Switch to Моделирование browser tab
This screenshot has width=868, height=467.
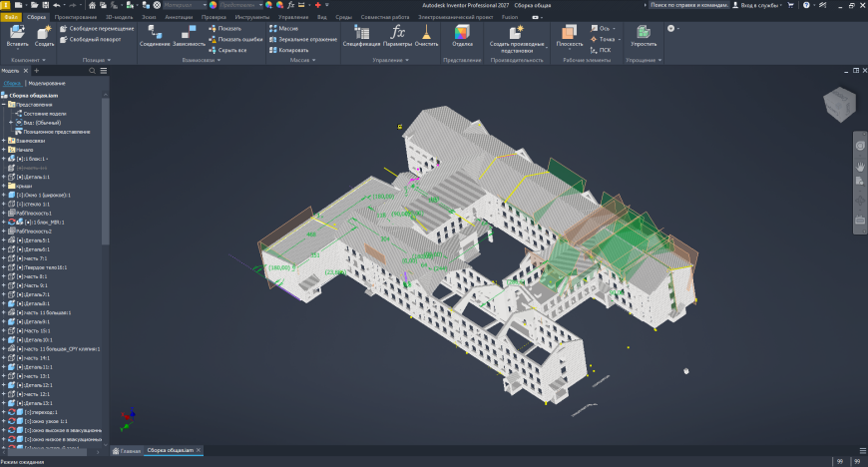[x=47, y=83]
